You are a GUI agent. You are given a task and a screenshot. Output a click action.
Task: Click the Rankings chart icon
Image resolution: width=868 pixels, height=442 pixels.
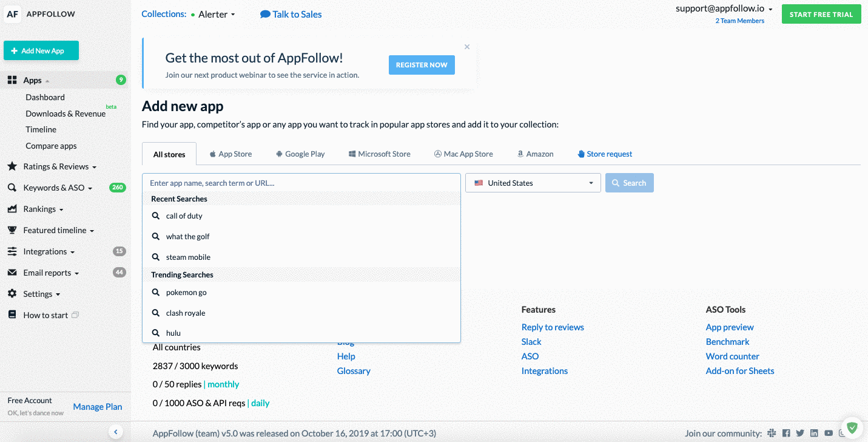(12, 209)
